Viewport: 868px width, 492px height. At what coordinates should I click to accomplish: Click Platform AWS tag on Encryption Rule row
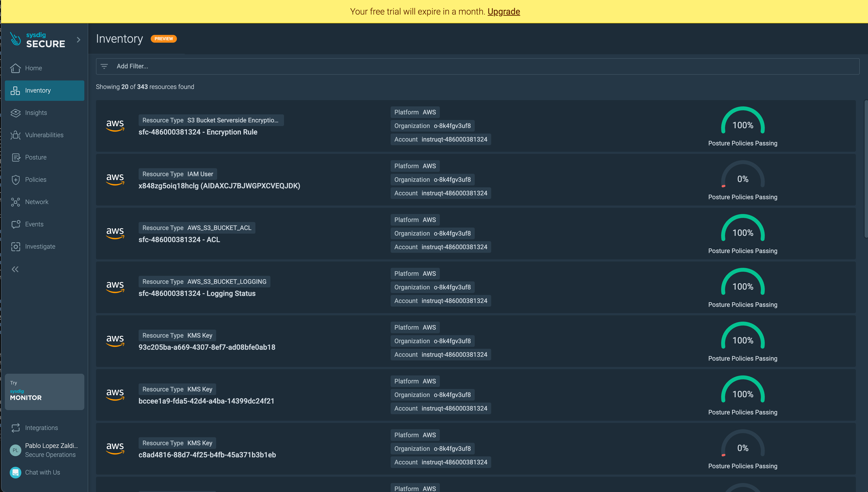pyautogui.click(x=415, y=112)
